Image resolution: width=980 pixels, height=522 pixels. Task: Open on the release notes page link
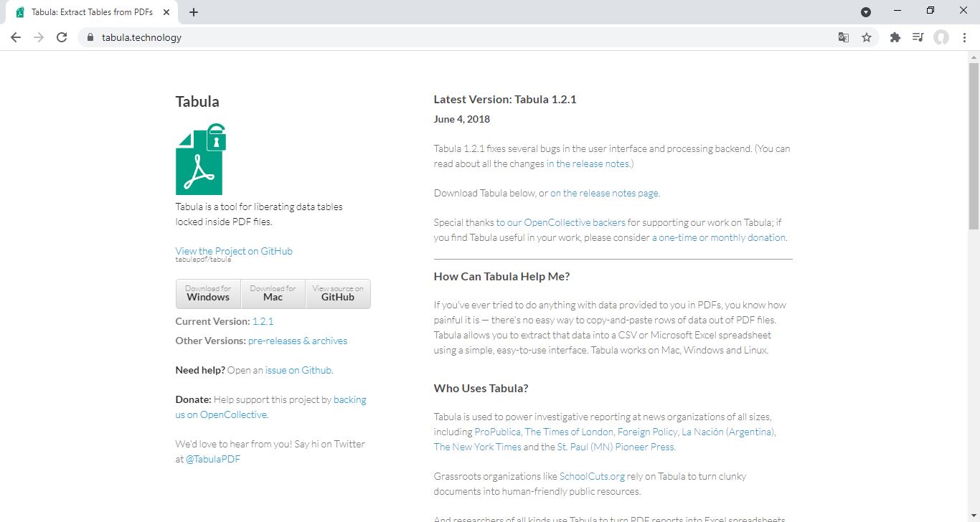pos(604,193)
